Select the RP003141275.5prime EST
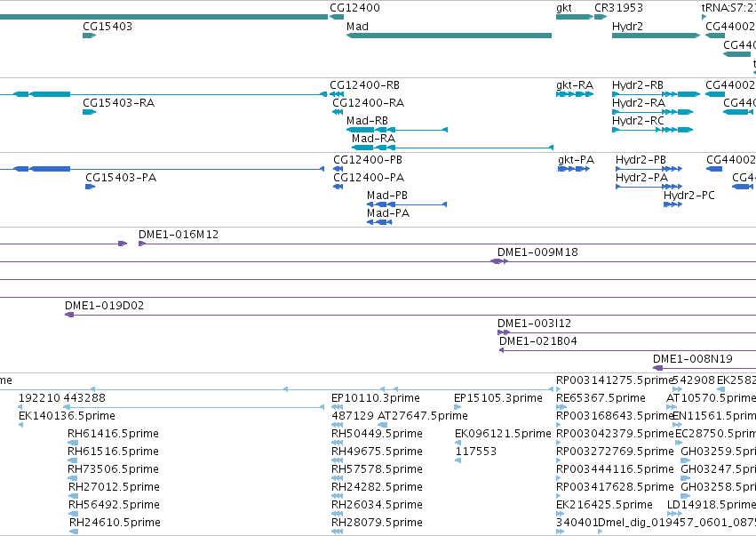Image resolution: width=756 pixels, height=536 pixels. pos(559,389)
